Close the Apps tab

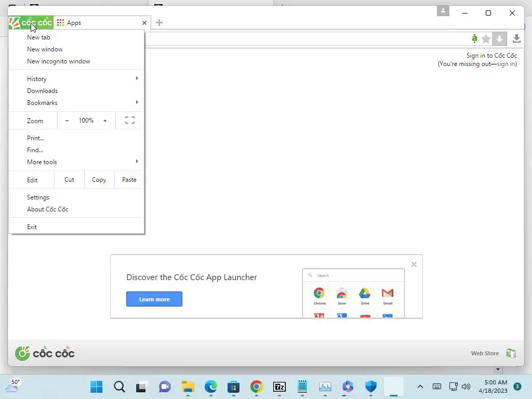tap(144, 23)
